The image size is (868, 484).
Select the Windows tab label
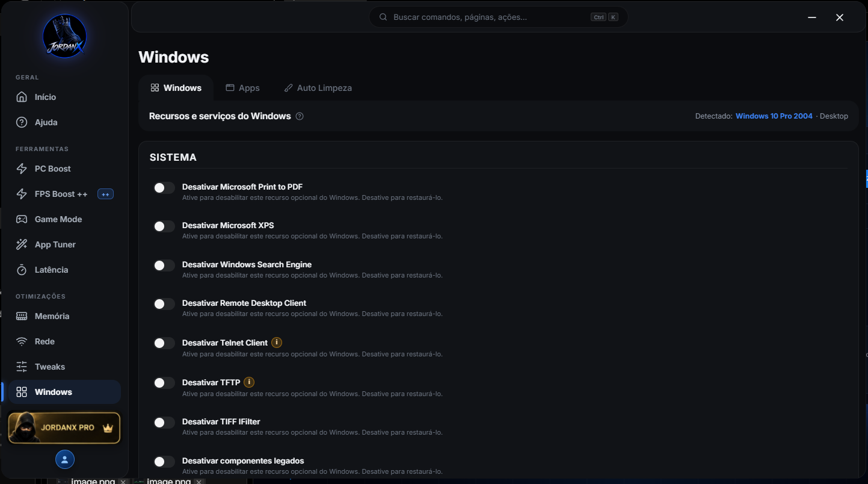click(x=182, y=88)
